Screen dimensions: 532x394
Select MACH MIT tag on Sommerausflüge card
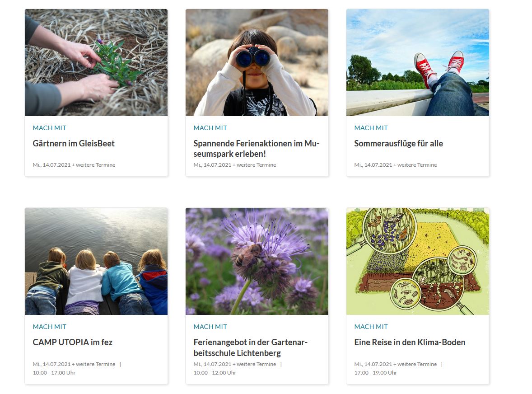pyautogui.click(x=371, y=128)
